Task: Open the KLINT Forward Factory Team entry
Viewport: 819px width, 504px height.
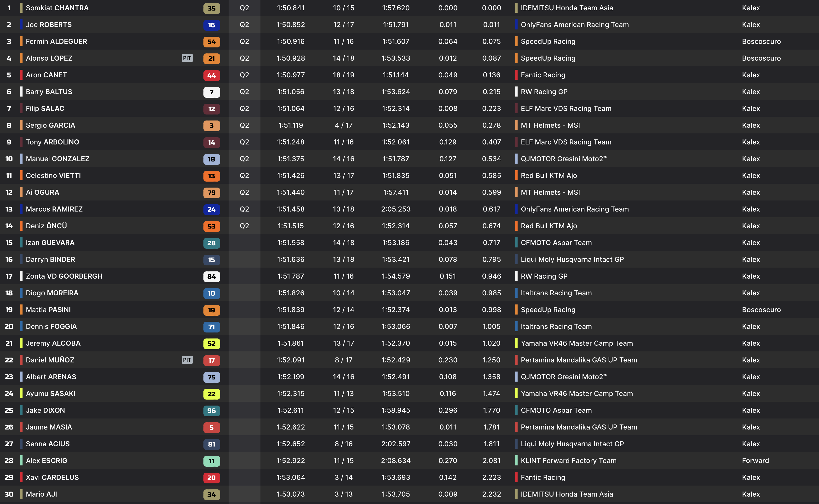Action: click(568, 460)
